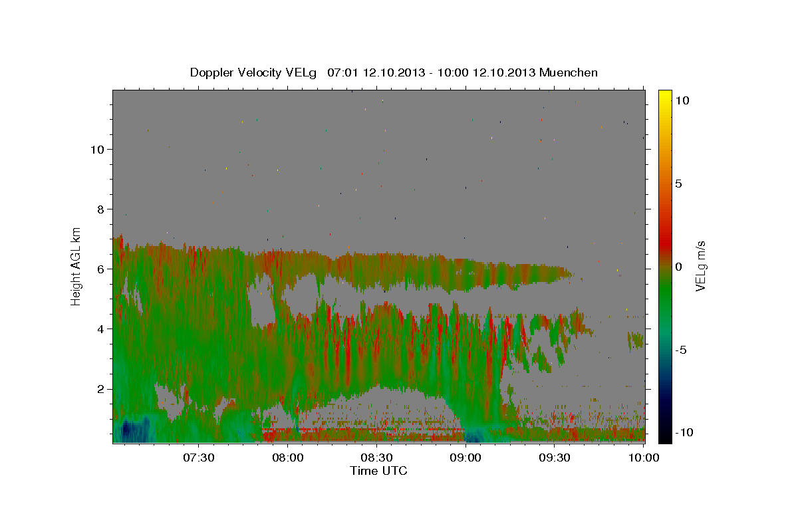Screen dimensions: 798x532
Task: Click the 'Height AGL km' axis label
Action: coord(76,266)
